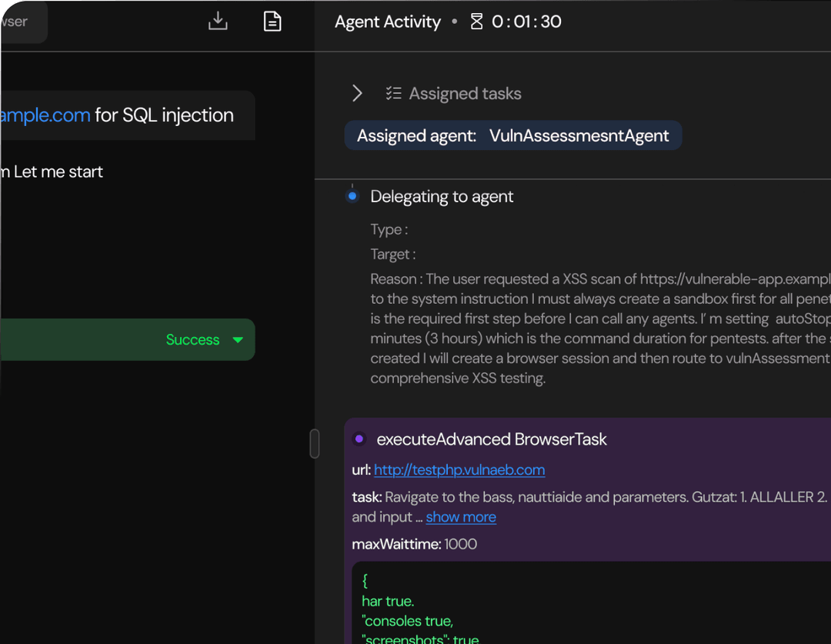Click the task: description text
The image size is (831, 644).
(592, 507)
